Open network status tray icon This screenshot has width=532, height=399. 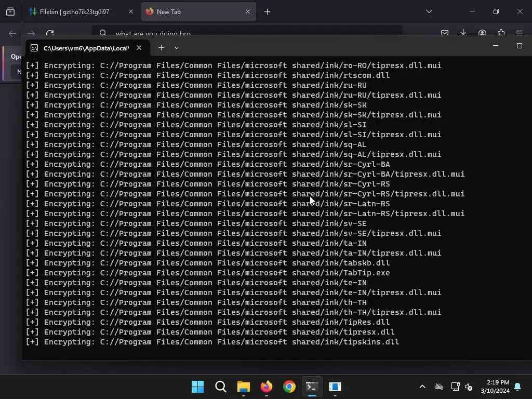[x=455, y=387]
